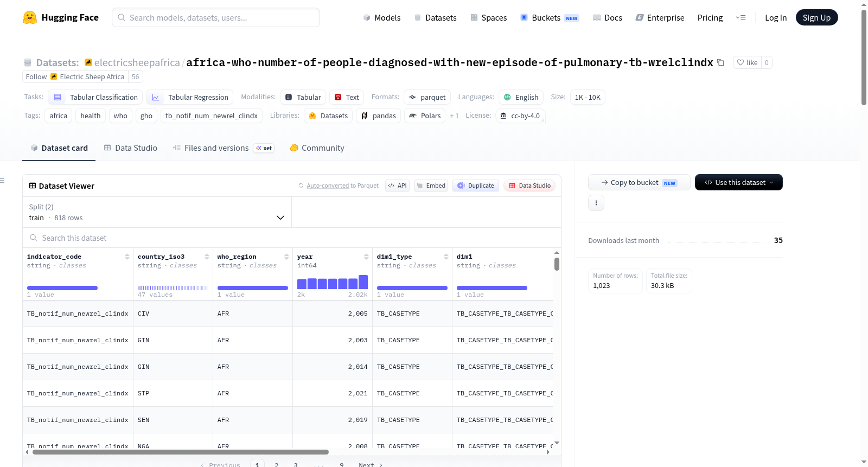Image resolution: width=868 pixels, height=467 pixels.
Task: Open the Embed option in the Dataset Viewer
Action: tap(431, 185)
